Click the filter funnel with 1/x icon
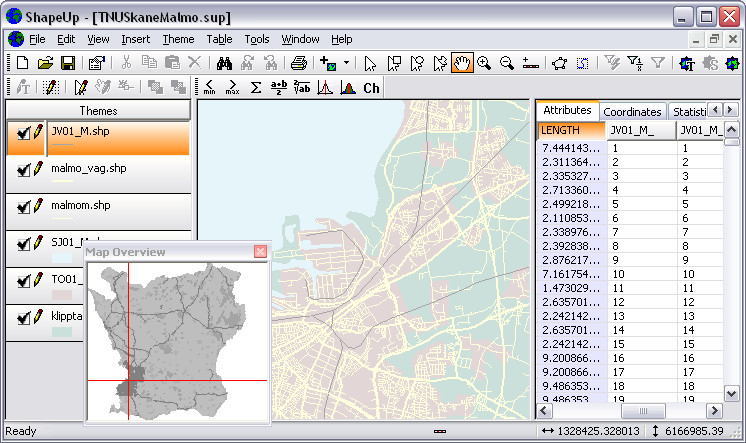746x443 pixels. click(x=635, y=63)
